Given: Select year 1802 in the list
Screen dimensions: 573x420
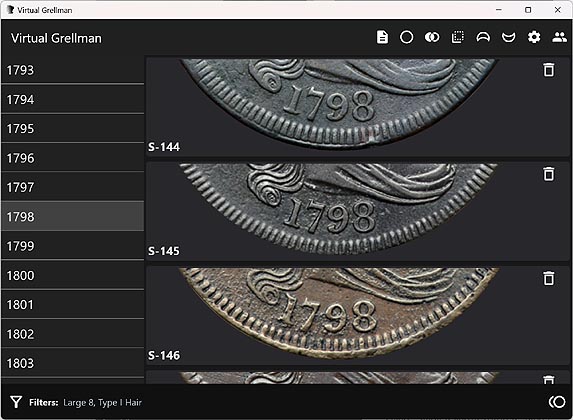Looking at the screenshot, I should 73,334.
